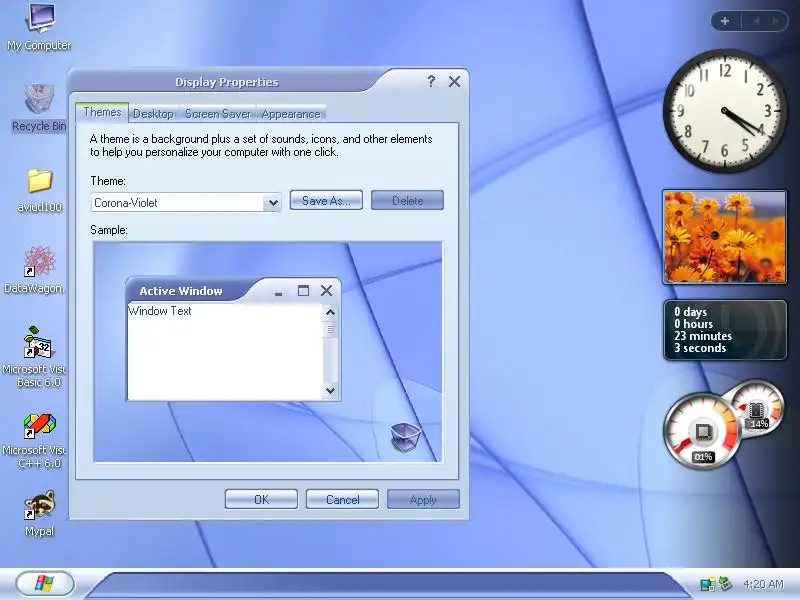Select the aviutl100 folder icon

pos(40,190)
